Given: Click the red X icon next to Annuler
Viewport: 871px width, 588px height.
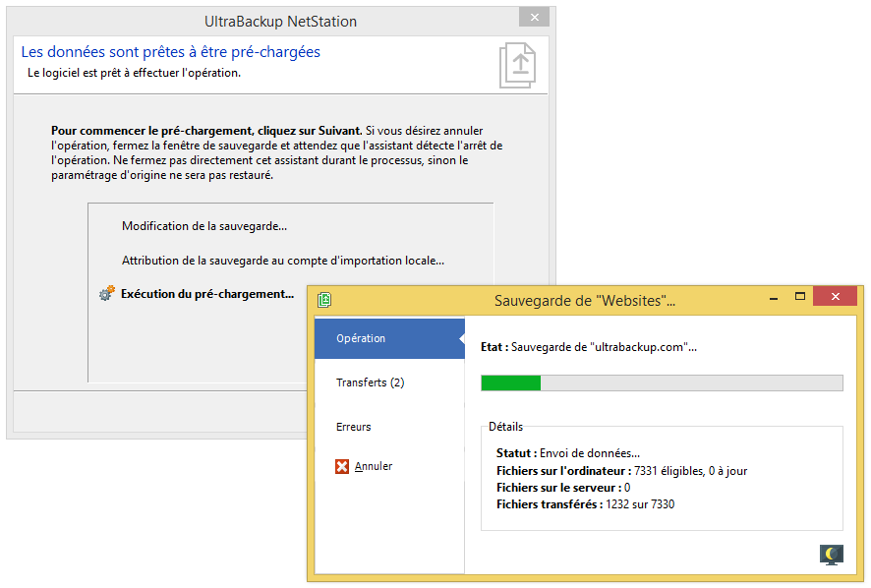Looking at the screenshot, I should coord(342,466).
